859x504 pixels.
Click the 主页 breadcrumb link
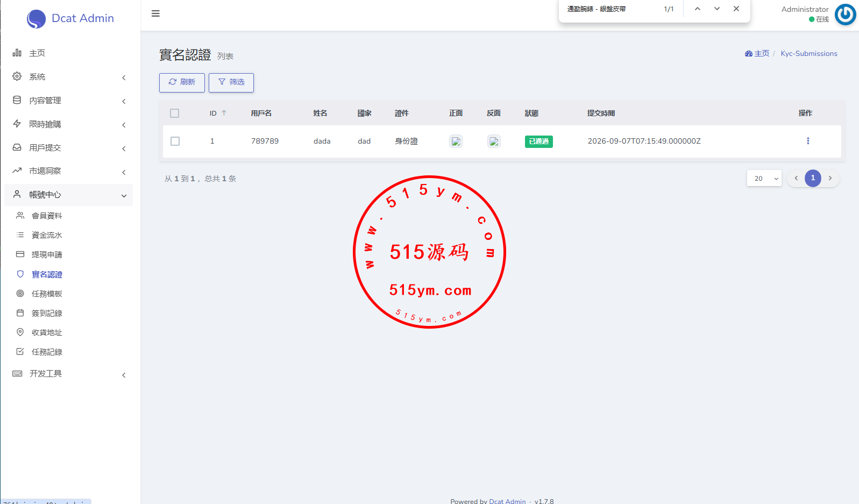coord(757,53)
